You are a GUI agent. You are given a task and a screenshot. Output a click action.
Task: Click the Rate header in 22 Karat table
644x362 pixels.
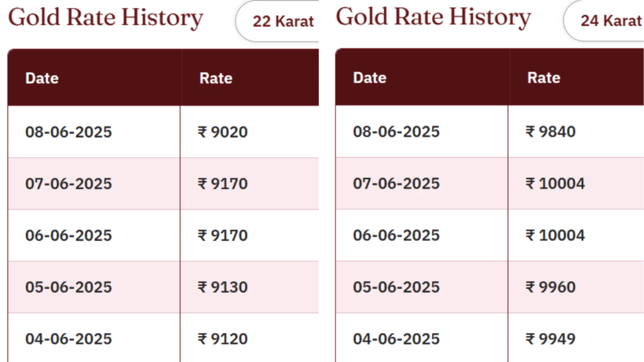point(216,78)
